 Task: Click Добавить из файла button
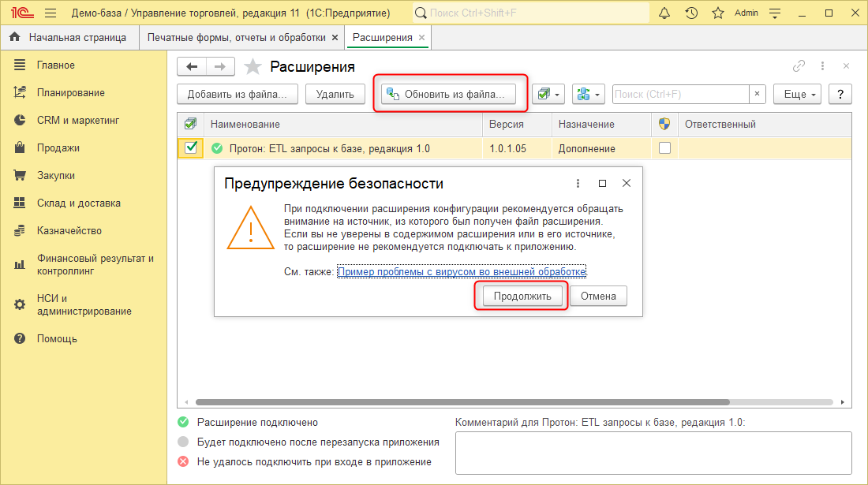pos(238,94)
